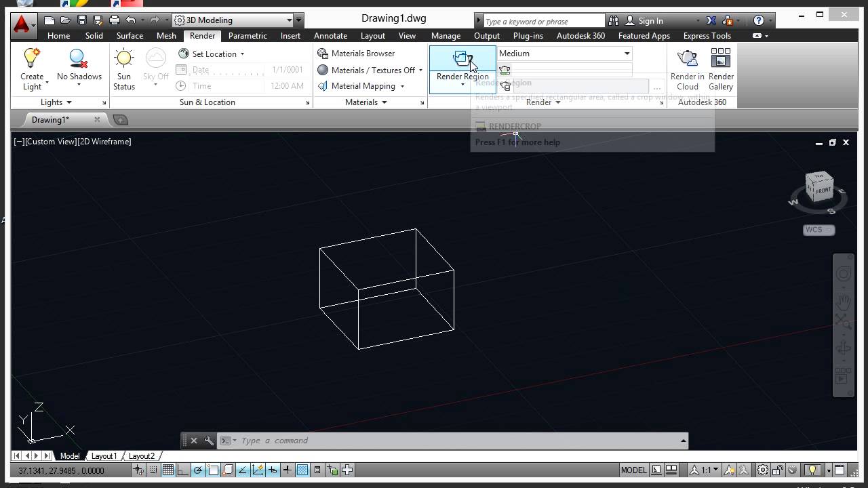Click the Save As icon in Quick Access toolbar
Viewport: 868px width, 488px height.
pos(98,20)
